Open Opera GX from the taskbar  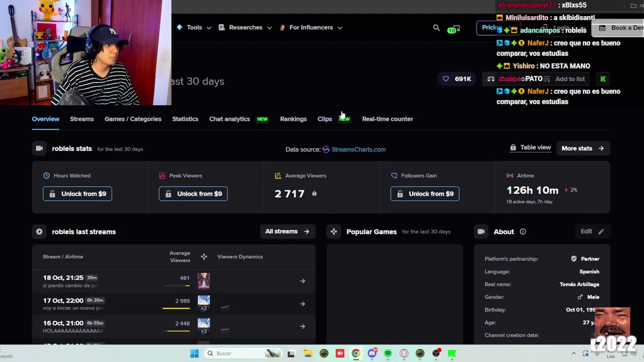pos(404,353)
